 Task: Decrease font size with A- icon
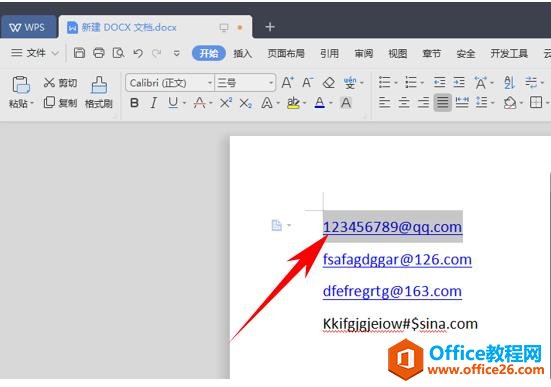(x=308, y=83)
